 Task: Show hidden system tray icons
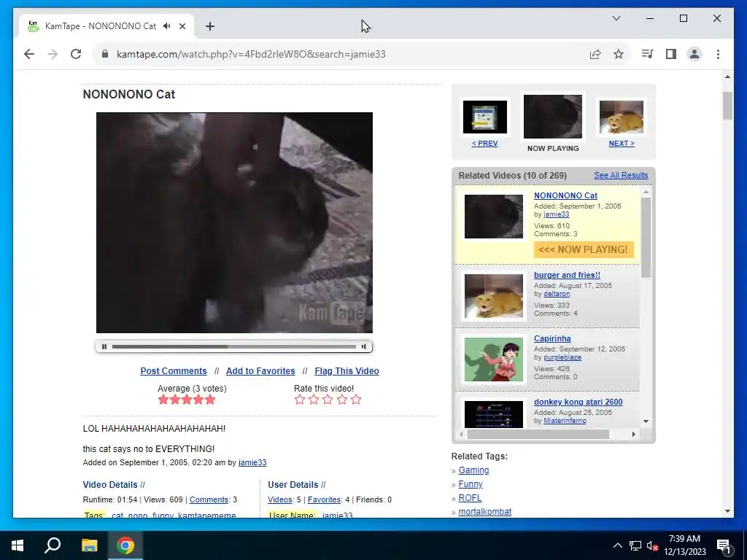(x=617, y=545)
